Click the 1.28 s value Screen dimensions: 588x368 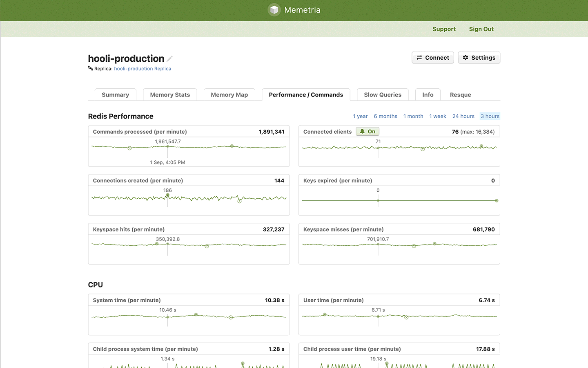click(x=276, y=349)
